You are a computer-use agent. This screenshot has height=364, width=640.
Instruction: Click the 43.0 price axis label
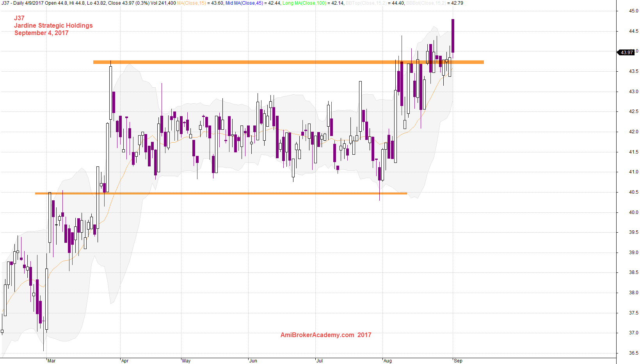click(x=634, y=92)
